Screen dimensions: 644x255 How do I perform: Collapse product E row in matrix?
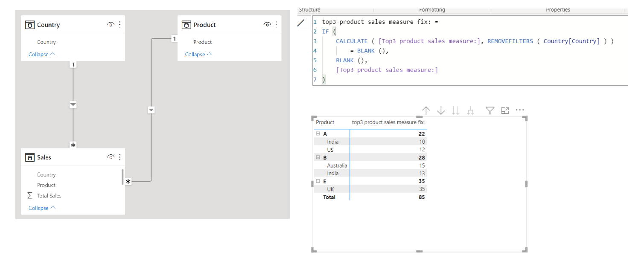pos(318,181)
